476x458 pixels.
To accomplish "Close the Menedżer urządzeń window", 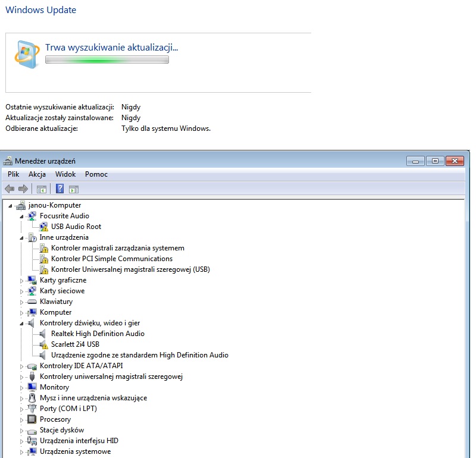I will click(x=455, y=161).
